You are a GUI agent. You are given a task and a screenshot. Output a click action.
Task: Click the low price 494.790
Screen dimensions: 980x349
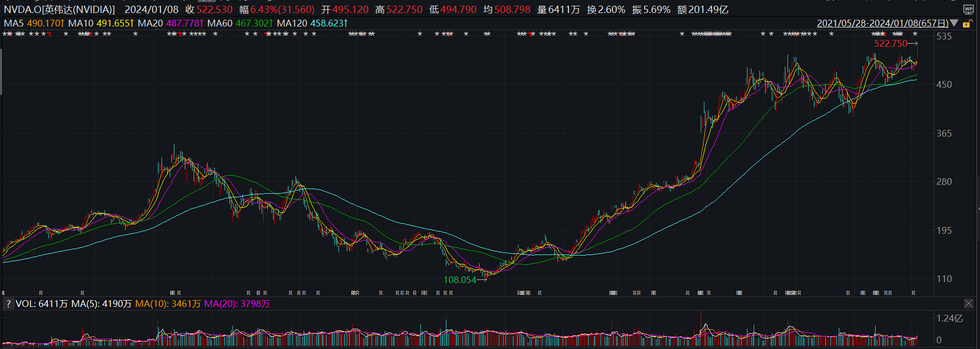click(458, 10)
